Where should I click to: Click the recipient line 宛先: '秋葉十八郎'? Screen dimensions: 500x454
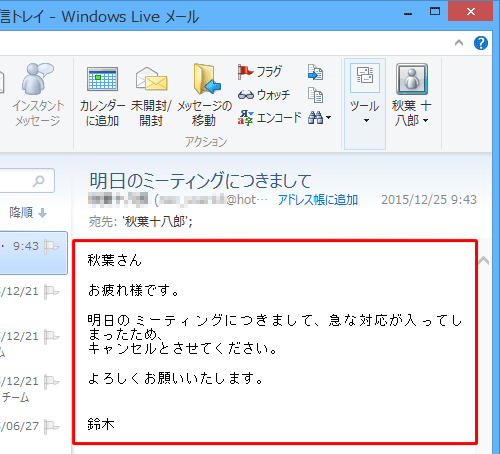[141, 221]
